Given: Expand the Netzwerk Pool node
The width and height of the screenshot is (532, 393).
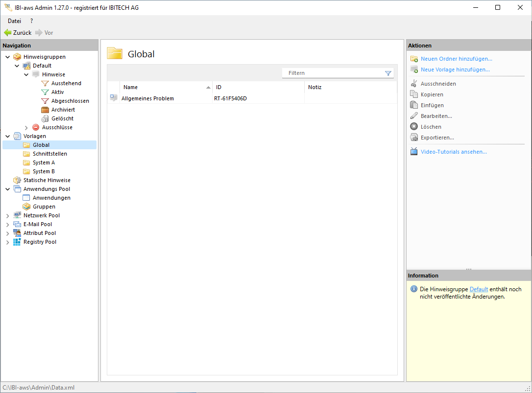Looking at the screenshot, I should click(7, 216).
